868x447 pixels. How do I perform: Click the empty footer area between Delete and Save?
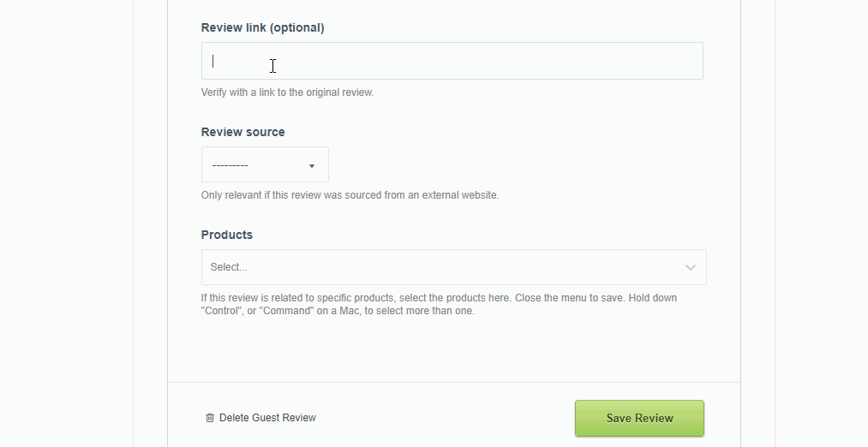[446, 418]
